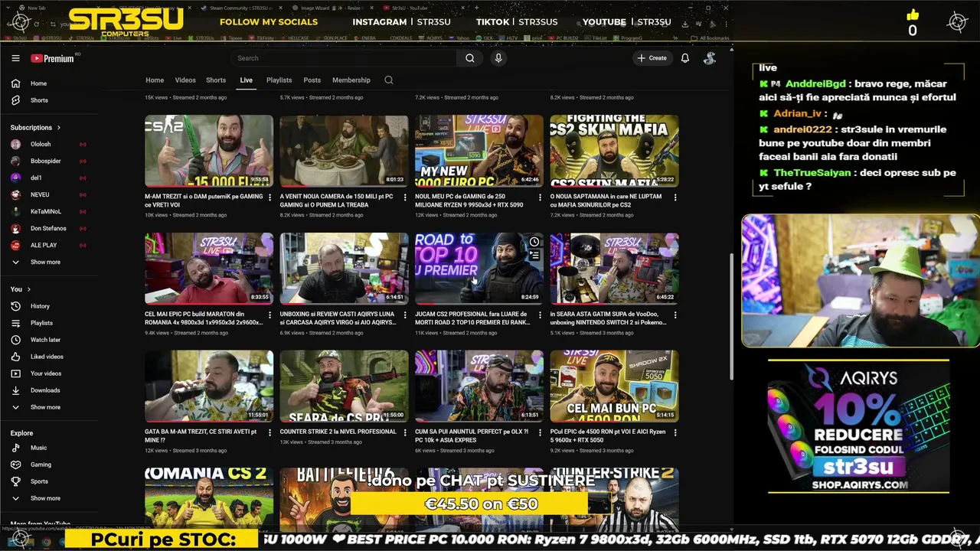Open options menu for NOUL MEU PC de GAMING video
Image resolution: width=980 pixels, height=551 pixels.
[x=540, y=197]
